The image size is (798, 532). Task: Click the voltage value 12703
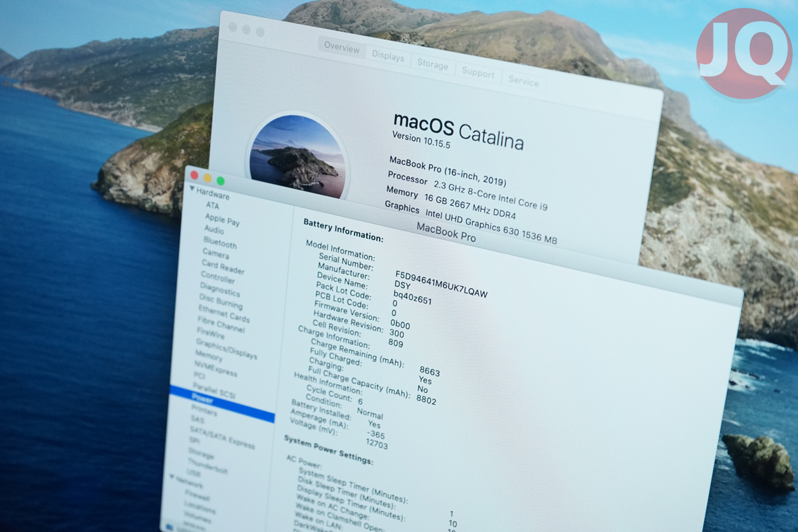[x=376, y=444]
